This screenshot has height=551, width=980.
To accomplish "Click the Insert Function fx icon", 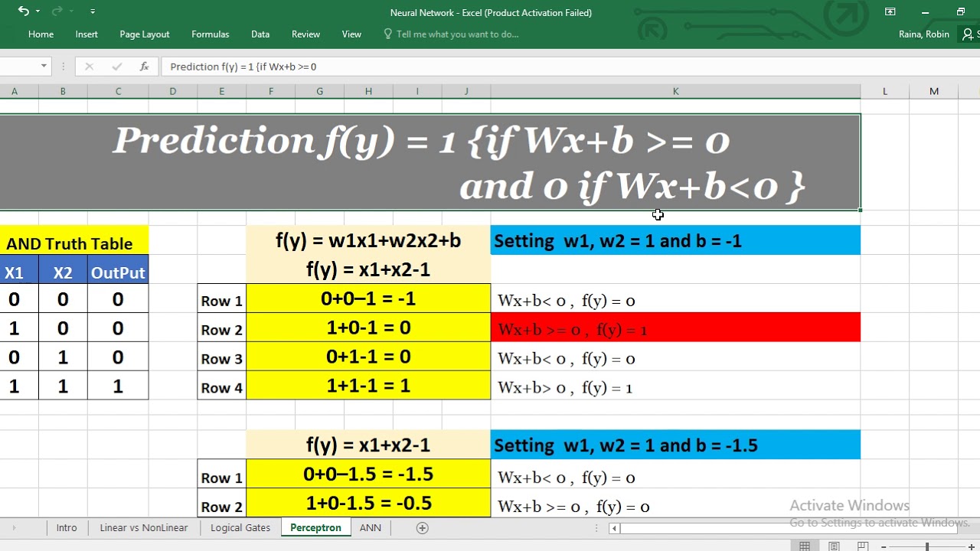I will pyautogui.click(x=144, y=67).
